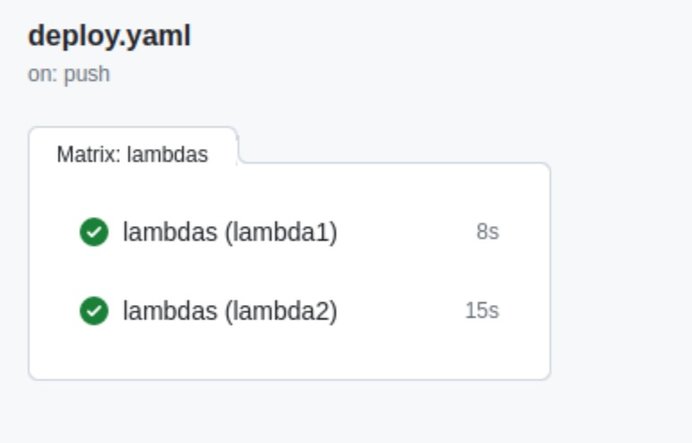
Task: Click the 'lambdas' word of the second job row
Action: click(x=170, y=311)
